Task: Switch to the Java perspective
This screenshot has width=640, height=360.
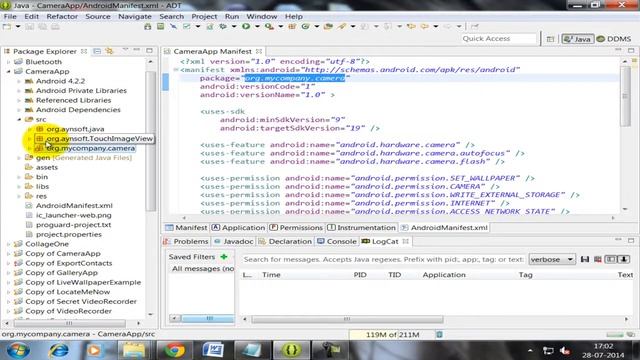Action: pyautogui.click(x=577, y=39)
